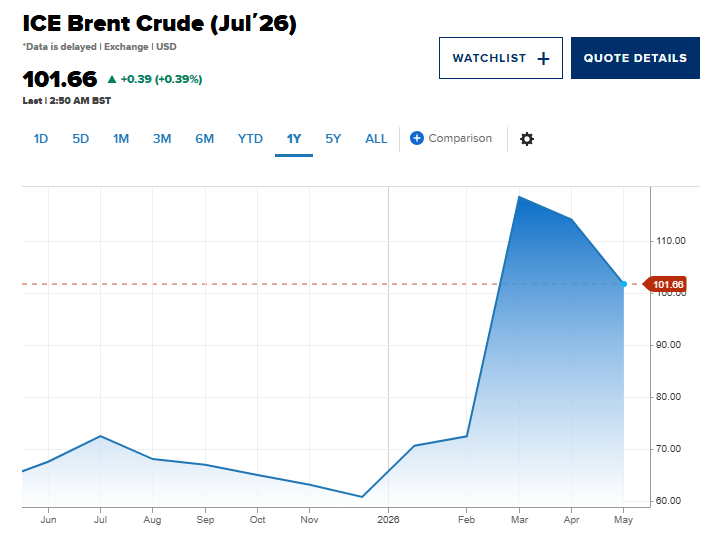
Task: Click the green up-arrow change indicator
Action: (x=112, y=79)
